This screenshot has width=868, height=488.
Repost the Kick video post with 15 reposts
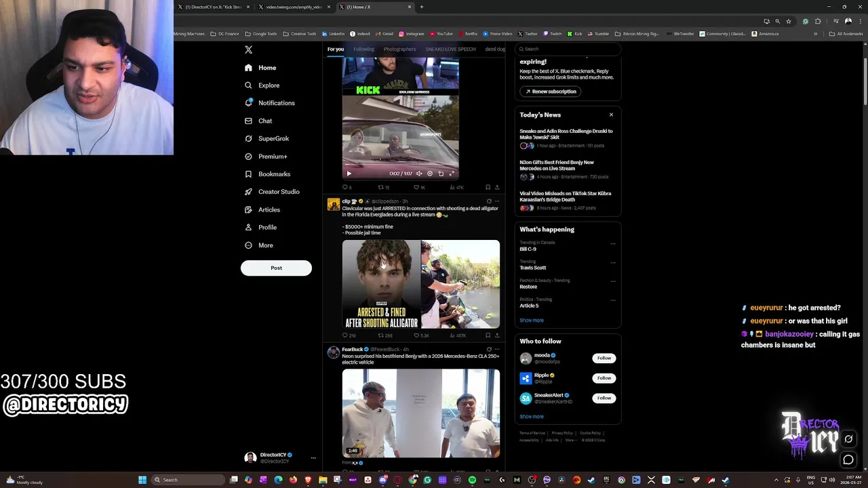(x=383, y=188)
